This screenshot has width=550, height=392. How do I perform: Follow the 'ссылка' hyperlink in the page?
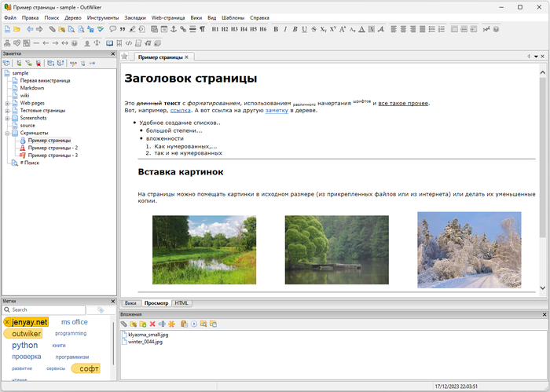(180, 111)
